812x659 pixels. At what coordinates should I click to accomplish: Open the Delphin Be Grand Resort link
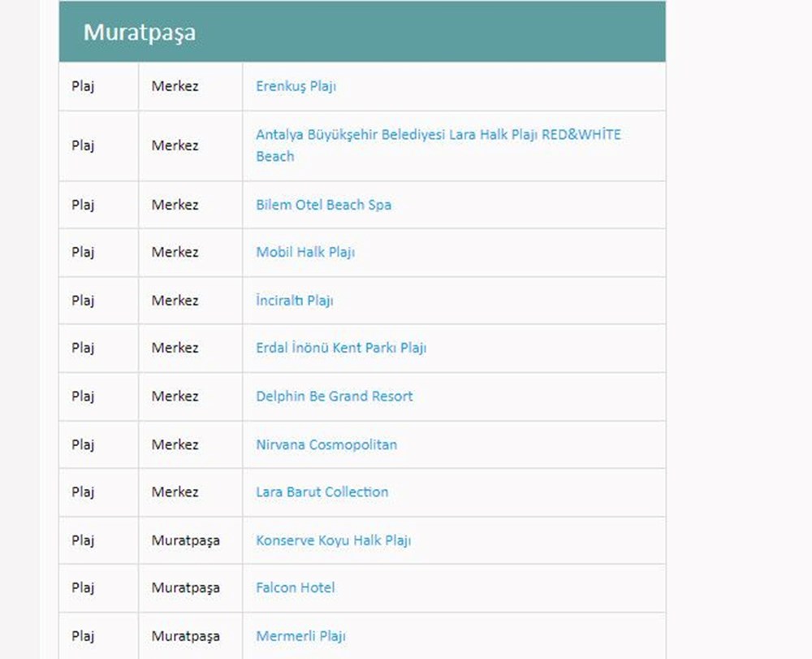tap(334, 397)
